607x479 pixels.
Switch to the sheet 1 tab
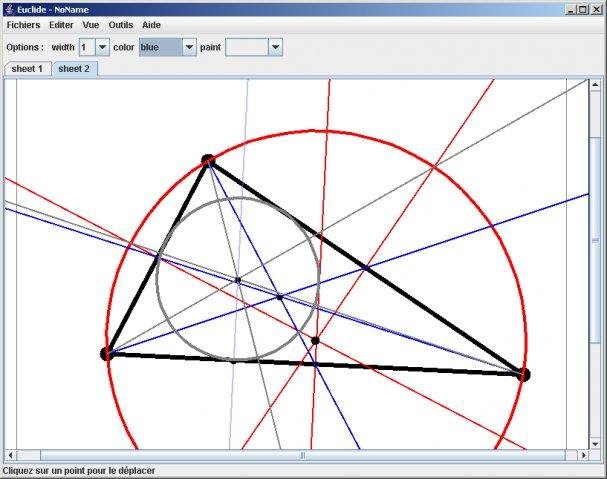pyautogui.click(x=27, y=69)
